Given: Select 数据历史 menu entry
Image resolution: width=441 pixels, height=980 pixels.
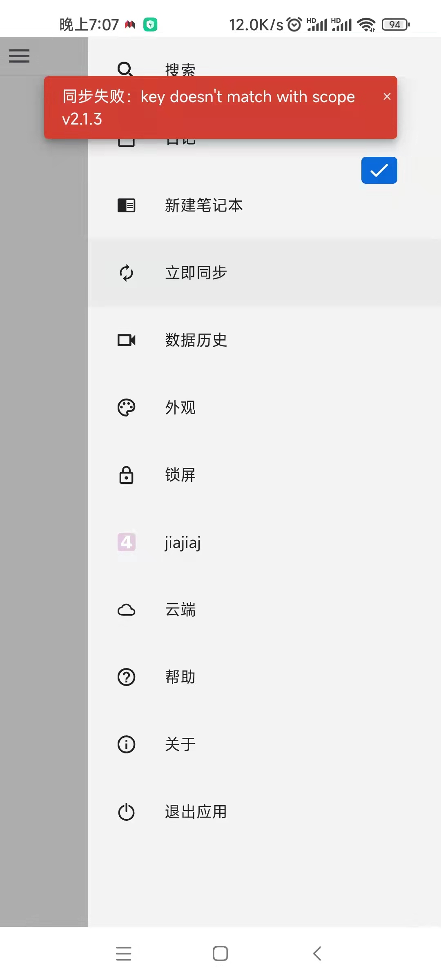Looking at the screenshot, I should pyautogui.click(x=196, y=340).
